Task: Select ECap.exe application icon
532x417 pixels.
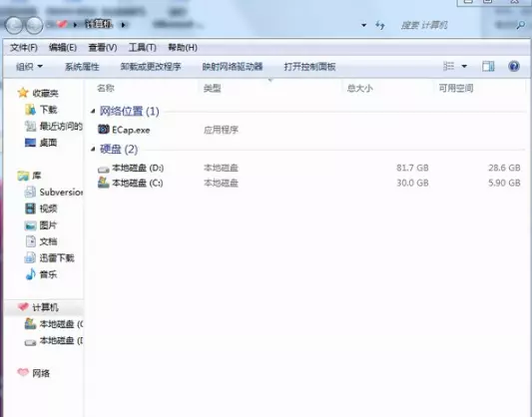Action: 104,129
